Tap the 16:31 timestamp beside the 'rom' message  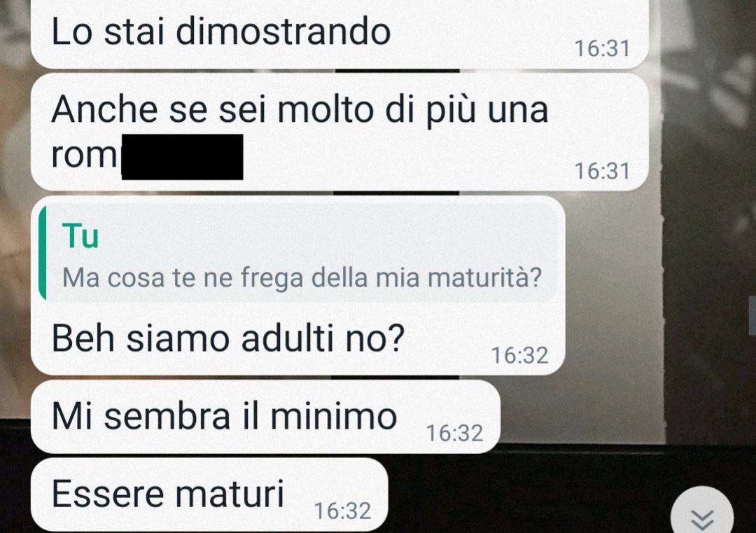tap(602, 171)
